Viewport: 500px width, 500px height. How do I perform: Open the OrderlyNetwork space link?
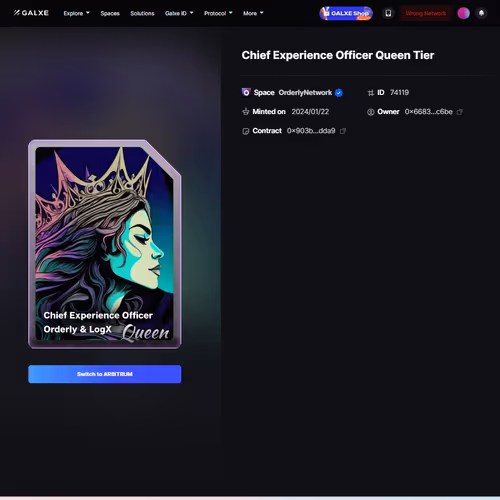point(305,93)
